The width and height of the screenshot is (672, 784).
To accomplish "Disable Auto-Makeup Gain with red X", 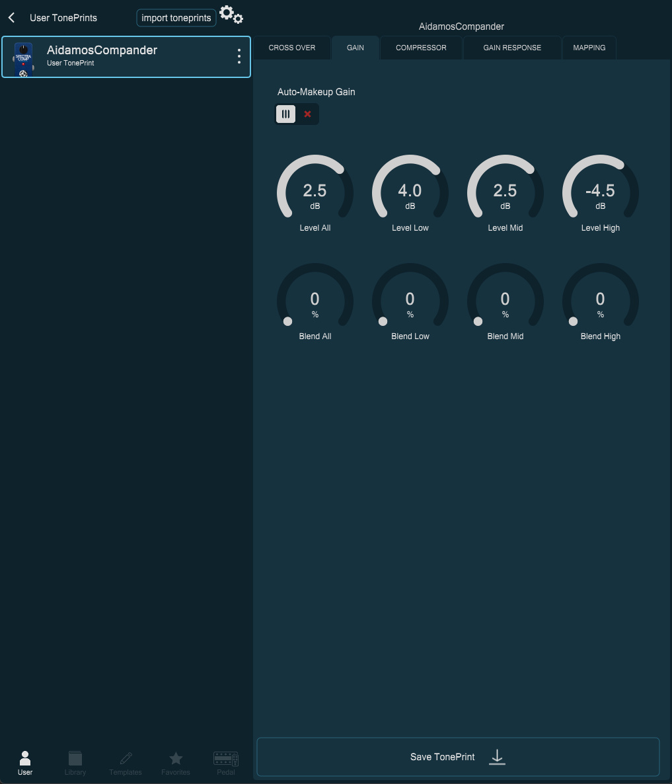I will click(308, 114).
